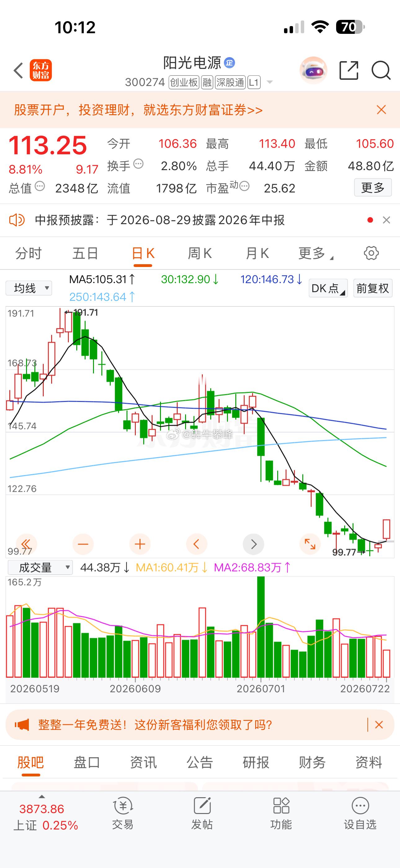This screenshot has width=400, height=868.
Task: Move chart left one candle
Action: coord(197,544)
